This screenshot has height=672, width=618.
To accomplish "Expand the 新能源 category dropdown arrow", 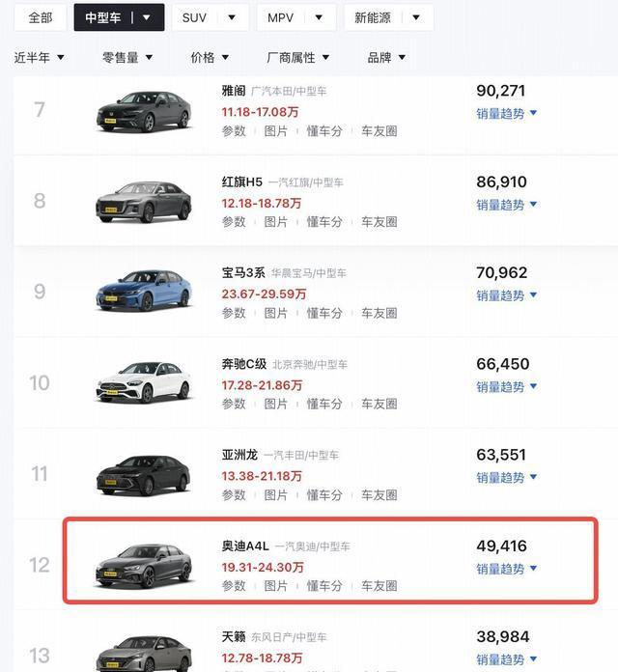I will tap(416, 18).
